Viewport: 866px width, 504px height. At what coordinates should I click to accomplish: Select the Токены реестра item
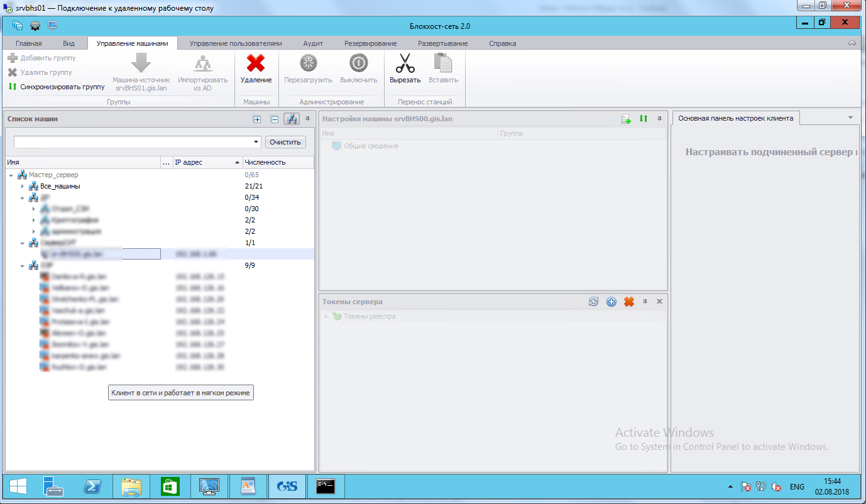(370, 316)
